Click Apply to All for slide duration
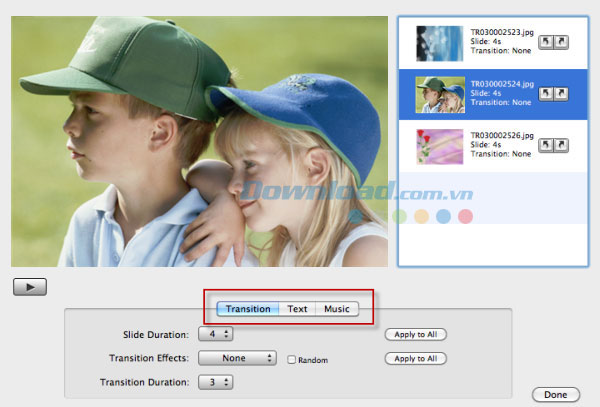The image size is (600, 407). click(x=415, y=334)
